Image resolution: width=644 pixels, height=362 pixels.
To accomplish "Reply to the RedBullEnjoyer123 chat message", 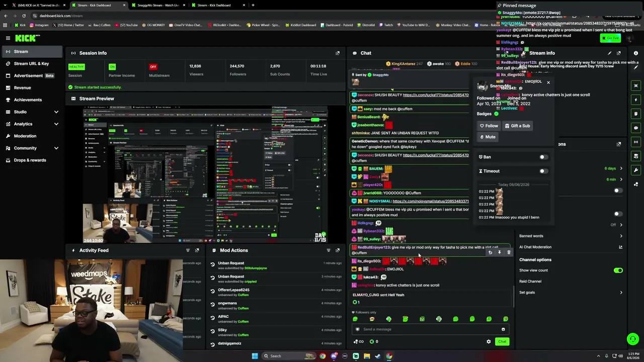I will 491,252.
